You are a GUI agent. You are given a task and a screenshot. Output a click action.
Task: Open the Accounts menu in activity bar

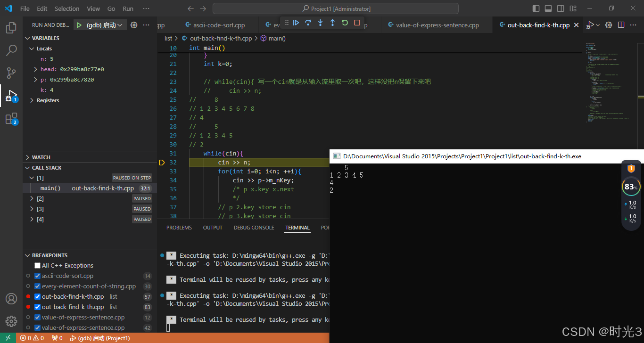pos(11,299)
